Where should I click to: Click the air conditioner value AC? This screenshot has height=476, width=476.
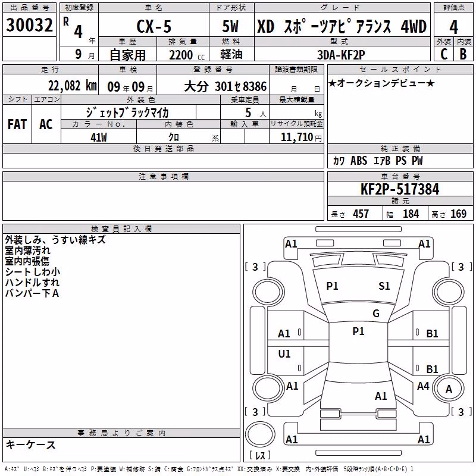point(46,124)
